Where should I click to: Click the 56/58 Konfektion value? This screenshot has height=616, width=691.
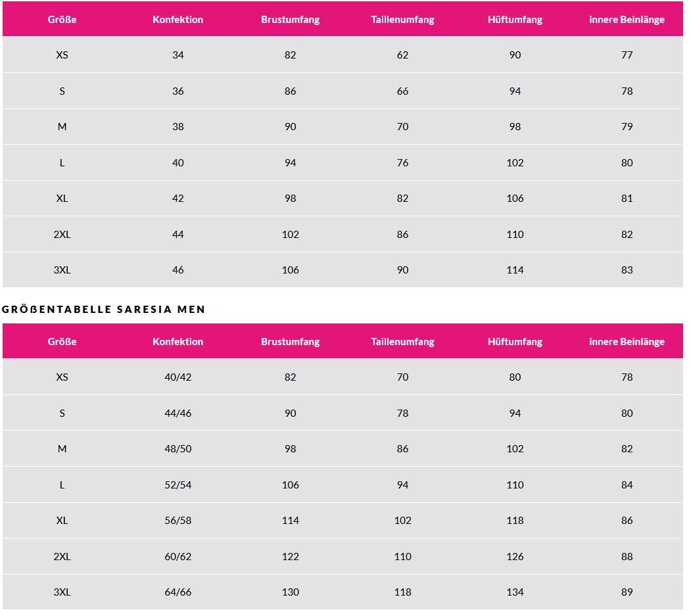[x=178, y=521]
